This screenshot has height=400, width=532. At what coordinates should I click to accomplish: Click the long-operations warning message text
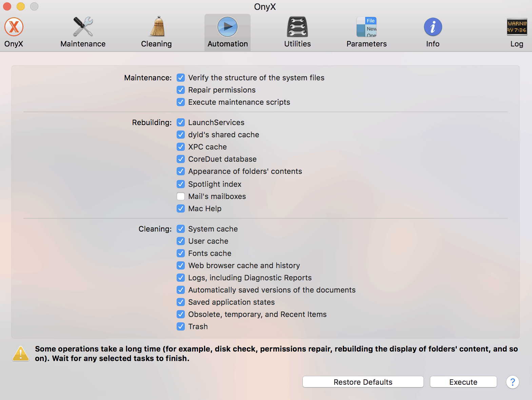tap(276, 354)
